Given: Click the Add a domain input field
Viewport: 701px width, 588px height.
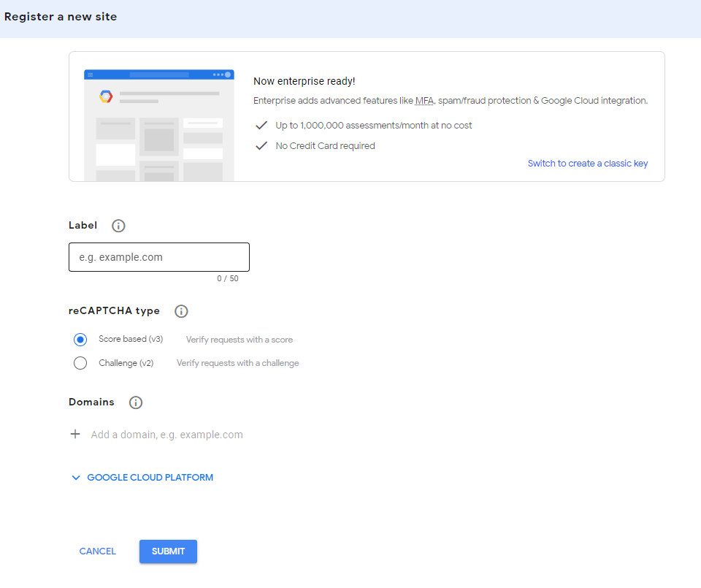Looking at the screenshot, I should pos(167,435).
